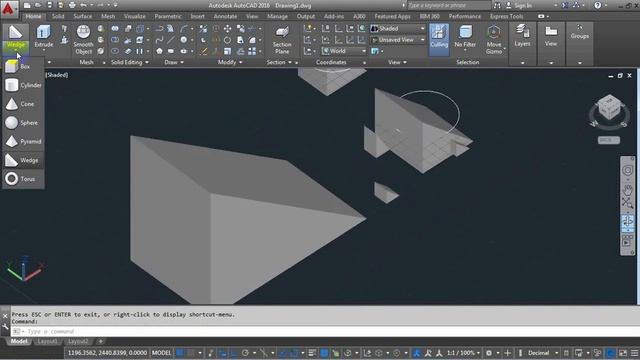Click the New drawing icon in quick access toolbar
Screen dimensions: 640x360
point(27,5)
